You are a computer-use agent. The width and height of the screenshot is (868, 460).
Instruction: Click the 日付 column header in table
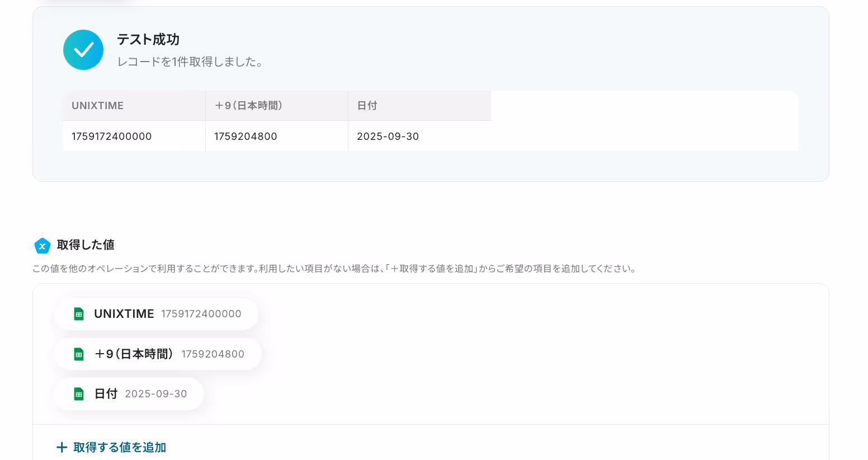[x=419, y=106]
